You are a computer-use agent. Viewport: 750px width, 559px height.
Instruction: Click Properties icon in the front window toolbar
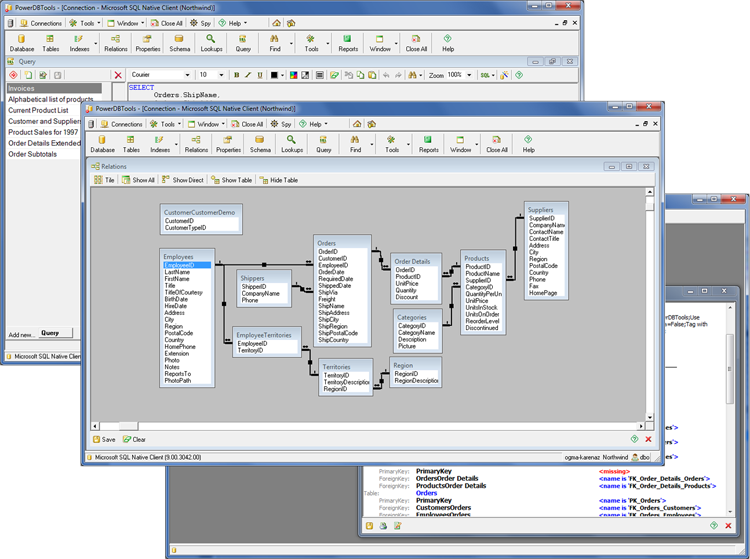[227, 144]
